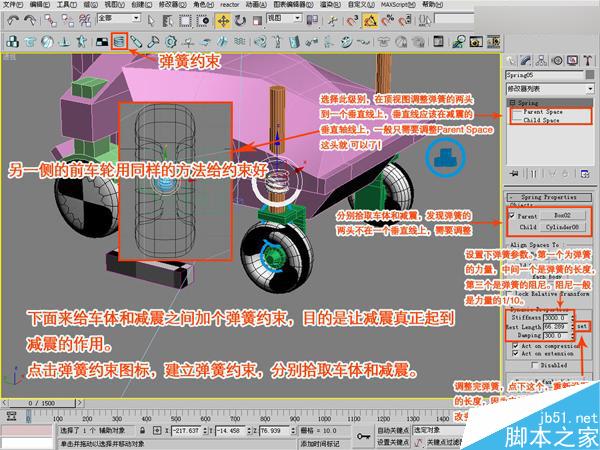Switch to the Display command panel tab
The height and width of the screenshot is (450, 600).
[x=572, y=60]
